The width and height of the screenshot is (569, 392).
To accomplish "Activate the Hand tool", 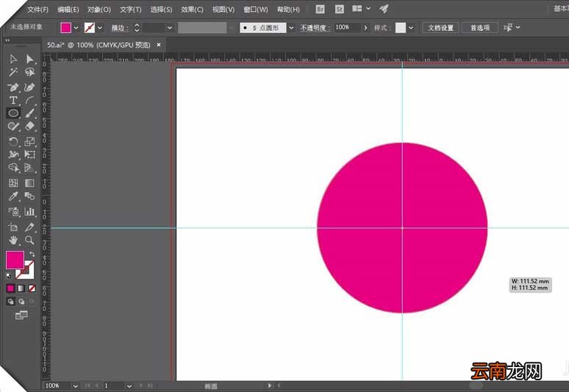I will (13, 240).
